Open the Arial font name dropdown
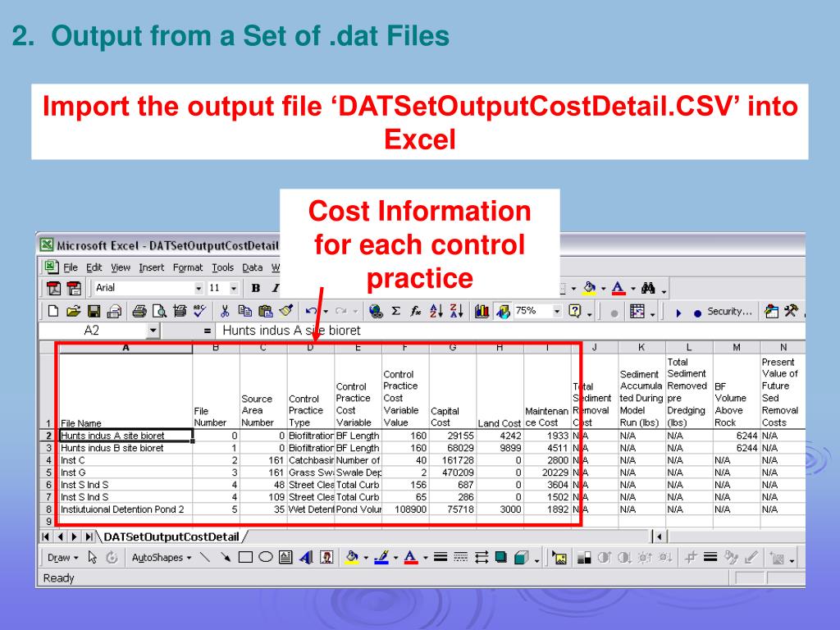The height and width of the screenshot is (630, 840). 199,288
